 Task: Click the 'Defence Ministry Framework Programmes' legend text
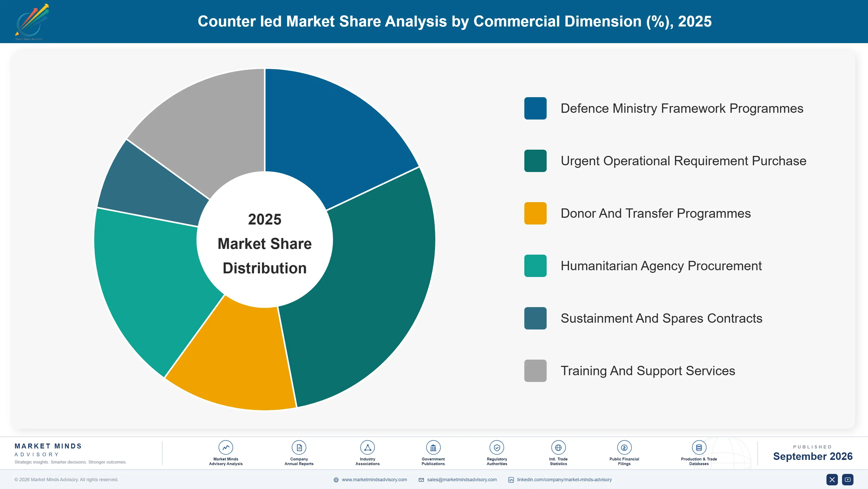(x=682, y=108)
